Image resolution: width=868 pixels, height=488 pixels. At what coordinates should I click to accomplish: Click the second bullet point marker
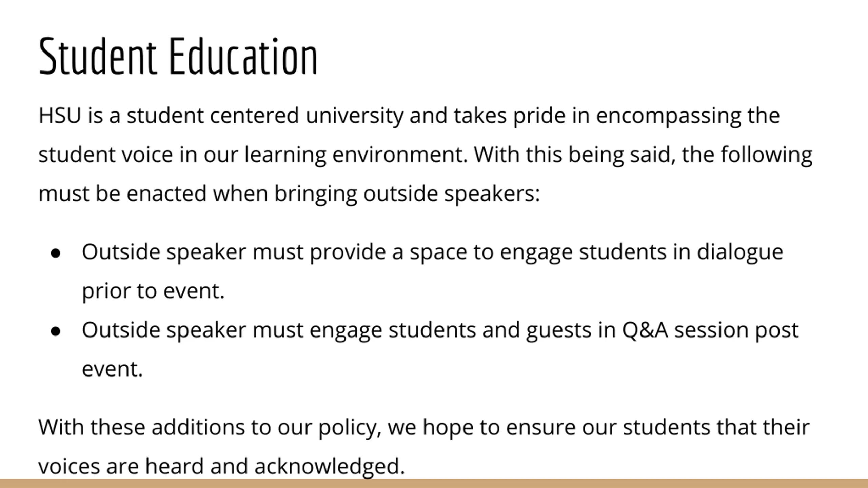[55, 331]
